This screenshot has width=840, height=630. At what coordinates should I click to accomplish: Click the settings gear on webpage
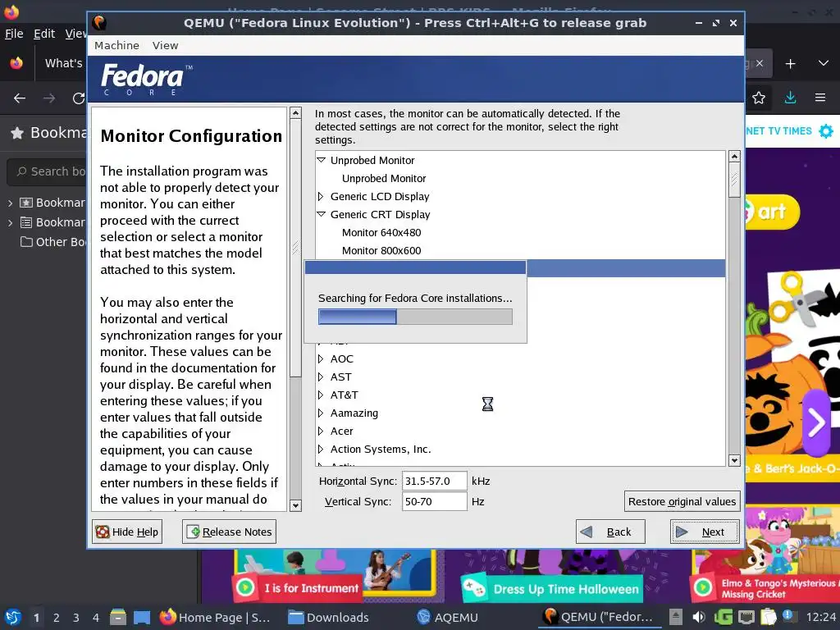click(826, 131)
